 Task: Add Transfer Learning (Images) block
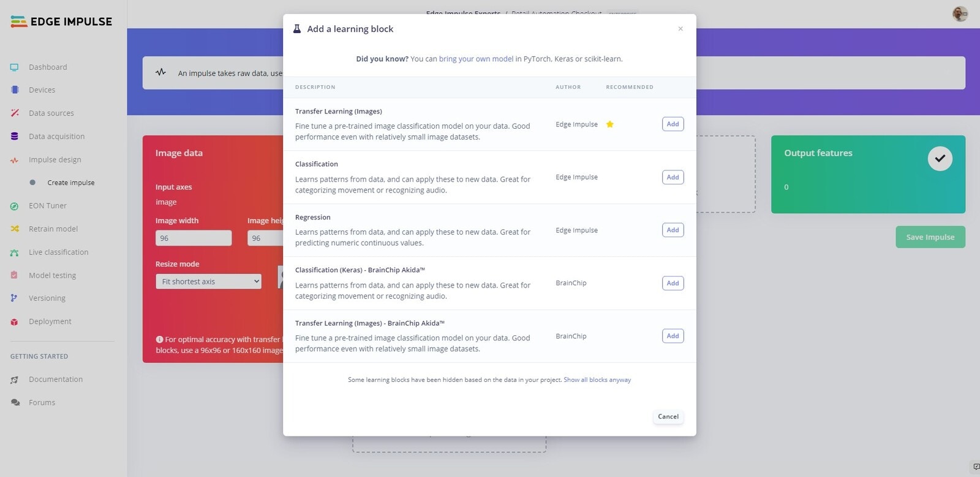[673, 124]
